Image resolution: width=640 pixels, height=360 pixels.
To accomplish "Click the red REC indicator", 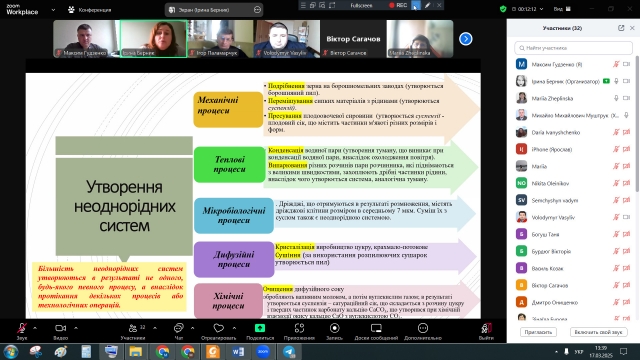I will 398,5.
